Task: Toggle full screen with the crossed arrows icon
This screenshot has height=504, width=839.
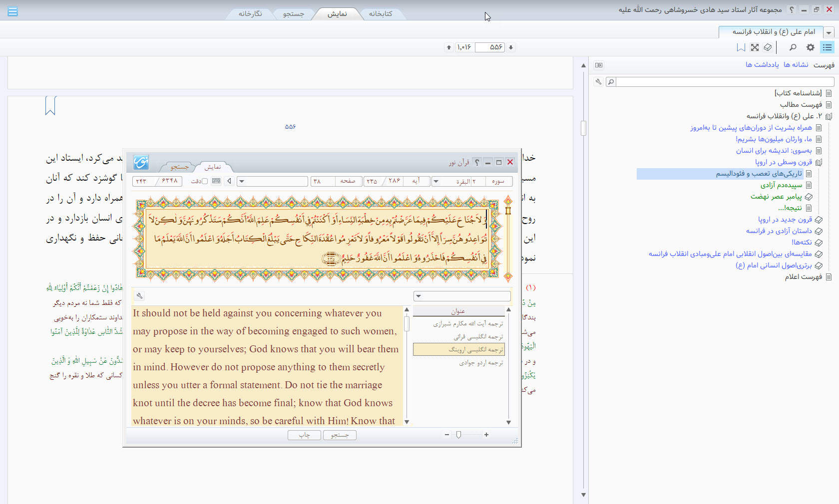Action: 755,47
